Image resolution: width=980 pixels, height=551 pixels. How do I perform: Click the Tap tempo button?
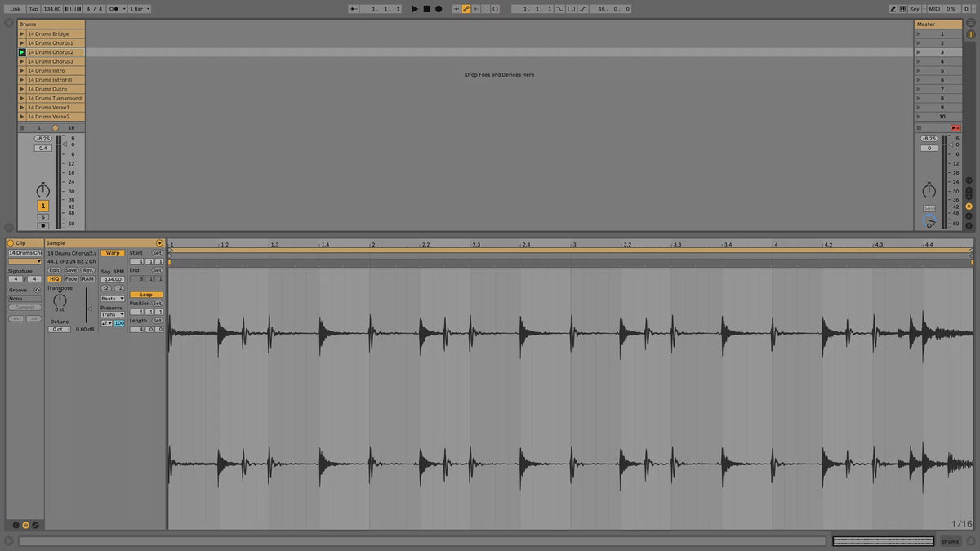(x=33, y=9)
